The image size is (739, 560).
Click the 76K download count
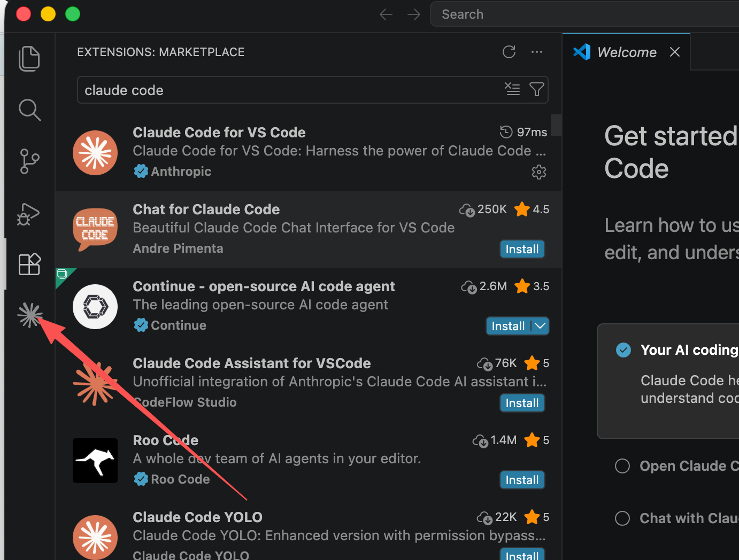coord(497,363)
